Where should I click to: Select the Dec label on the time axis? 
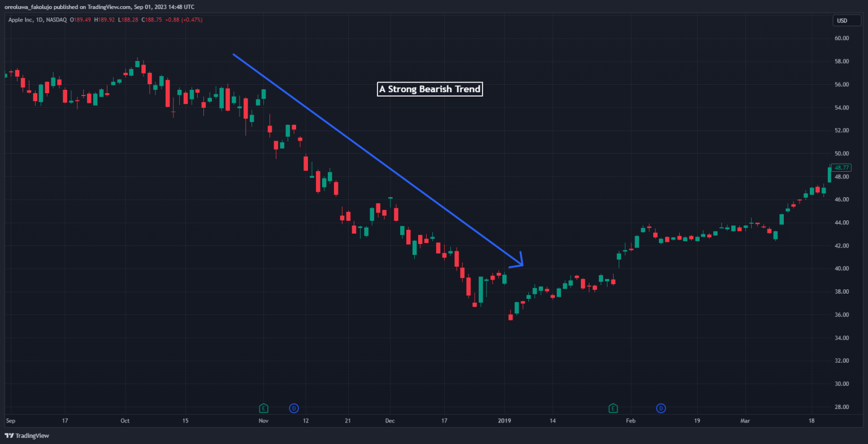pos(389,420)
